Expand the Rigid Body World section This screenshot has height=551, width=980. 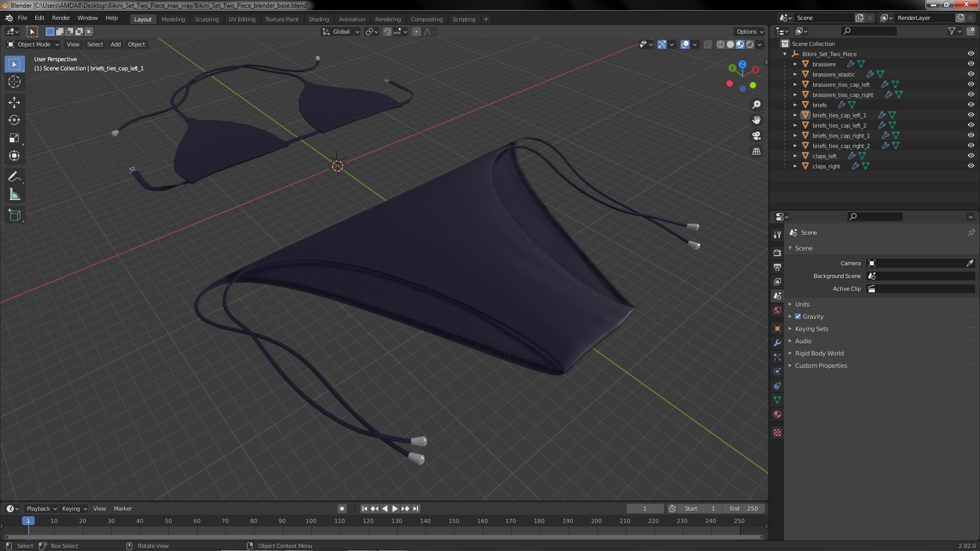point(819,353)
